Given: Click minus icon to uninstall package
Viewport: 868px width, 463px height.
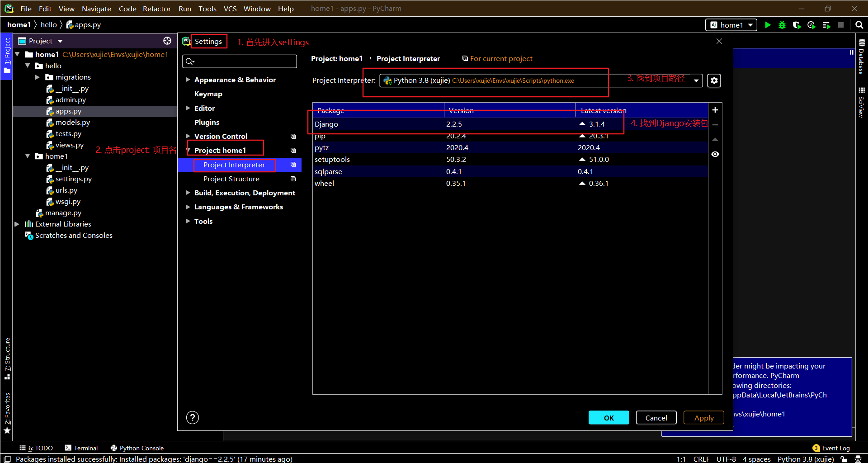Looking at the screenshot, I should tap(715, 125).
